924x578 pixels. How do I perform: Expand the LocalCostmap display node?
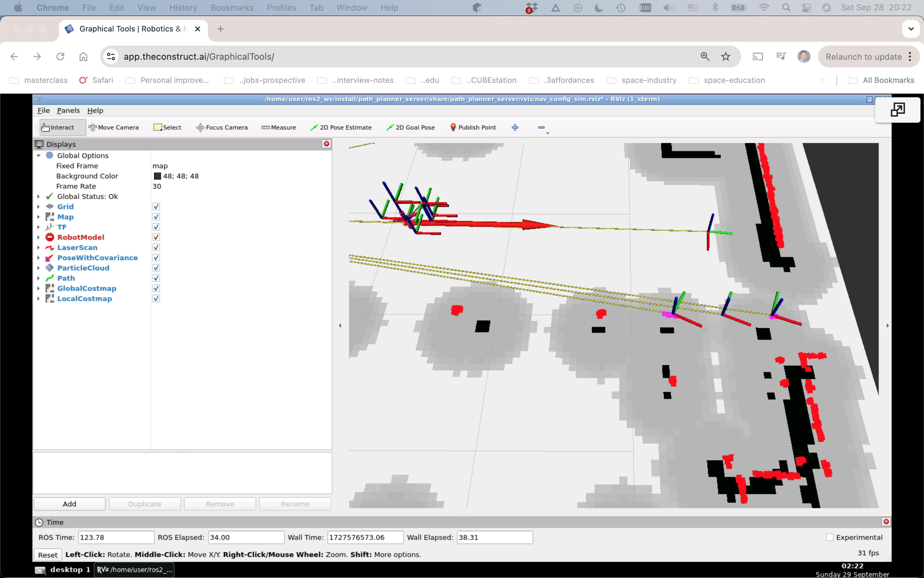tap(38, 299)
